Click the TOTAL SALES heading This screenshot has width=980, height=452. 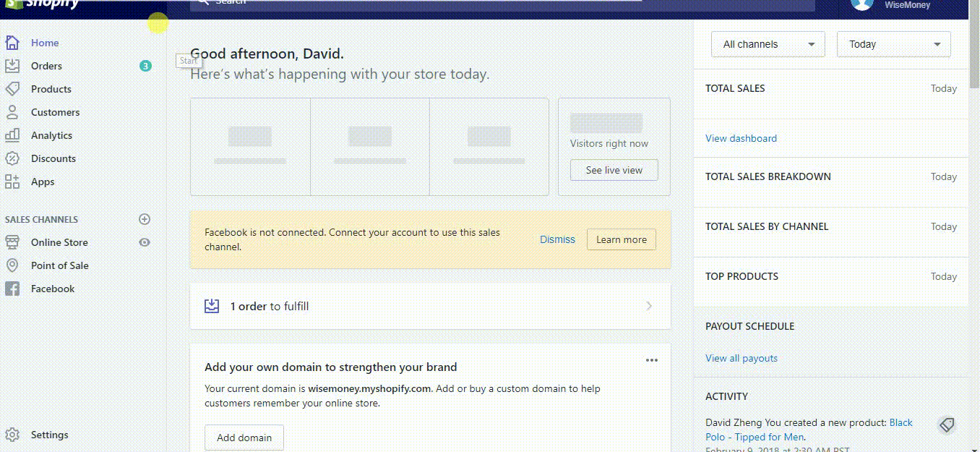735,88
